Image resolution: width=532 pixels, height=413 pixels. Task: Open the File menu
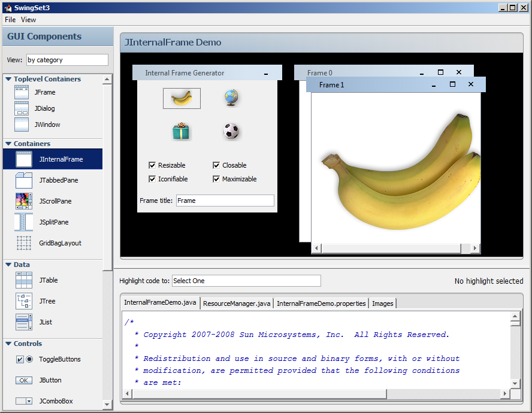10,20
